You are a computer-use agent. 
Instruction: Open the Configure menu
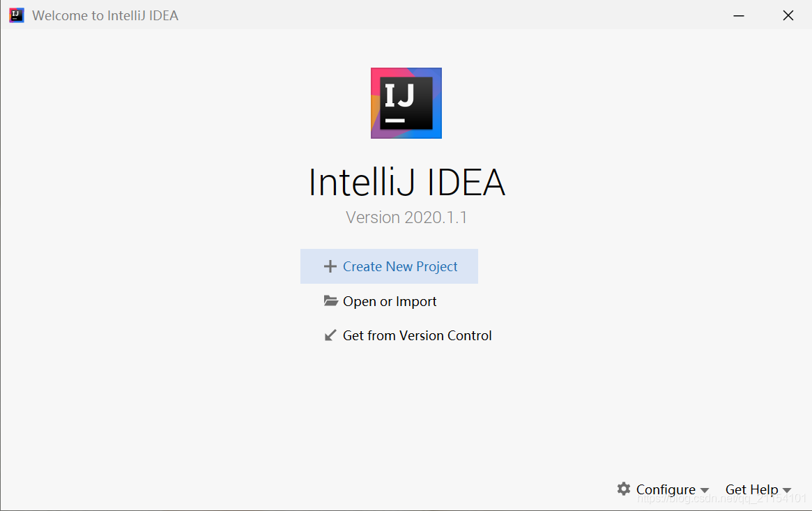pos(664,489)
